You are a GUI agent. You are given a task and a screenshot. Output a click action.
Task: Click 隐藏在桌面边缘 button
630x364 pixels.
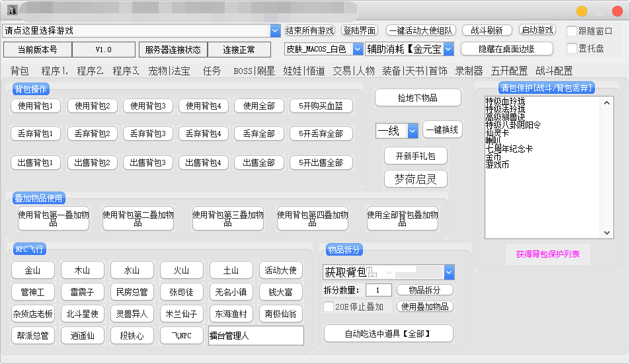pyautogui.click(x=506, y=49)
